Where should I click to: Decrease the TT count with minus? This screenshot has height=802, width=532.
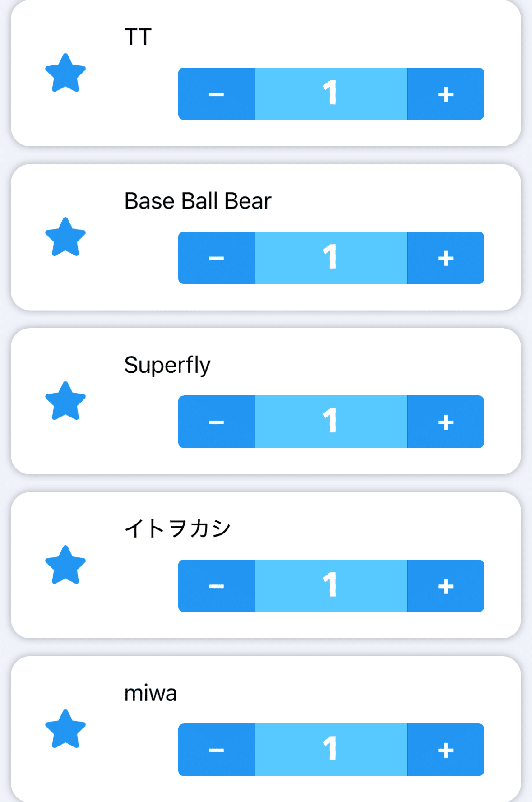tap(217, 94)
